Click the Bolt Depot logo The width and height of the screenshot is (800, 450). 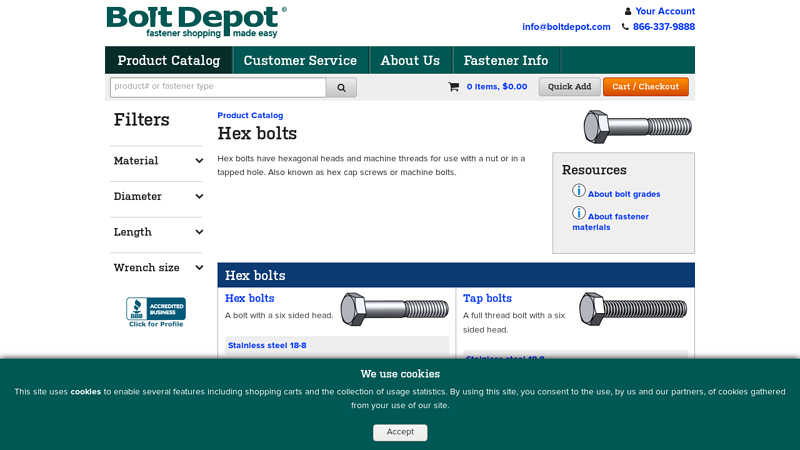click(x=196, y=22)
